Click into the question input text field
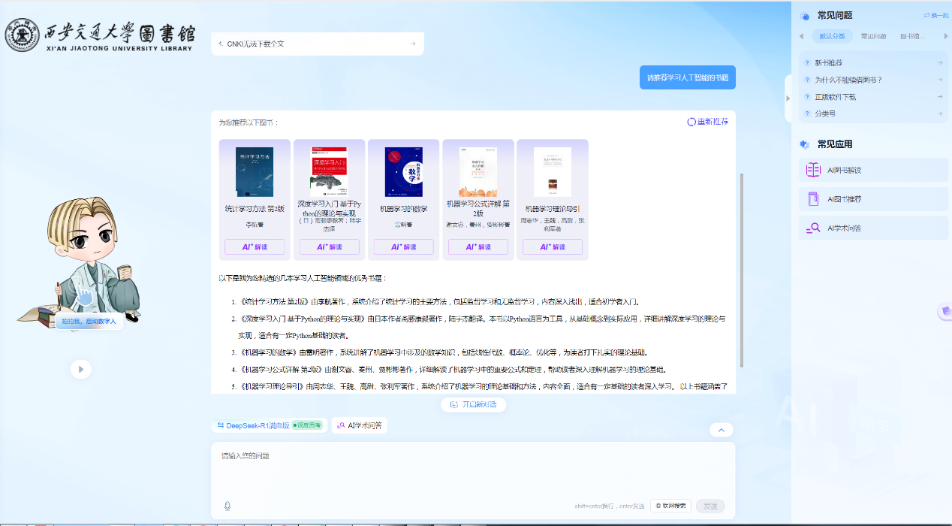 [470, 470]
